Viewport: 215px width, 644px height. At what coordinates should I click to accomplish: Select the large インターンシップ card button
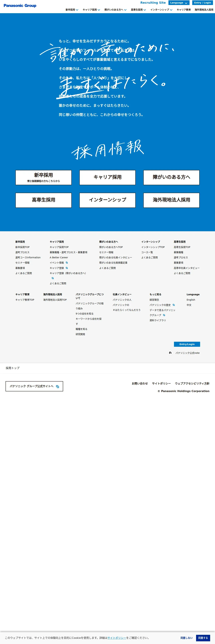(107, 200)
